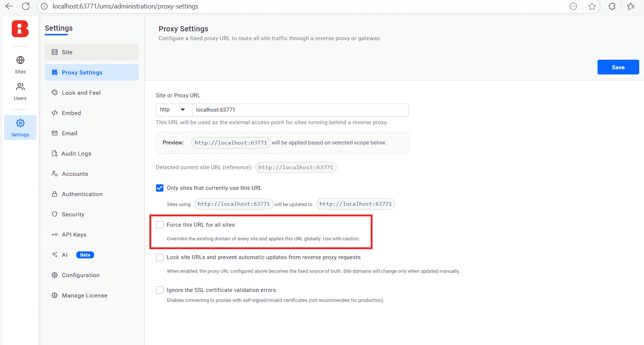Enable Lock site URLs checkbox
The height and width of the screenshot is (345, 644).
pyautogui.click(x=160, y=257)
